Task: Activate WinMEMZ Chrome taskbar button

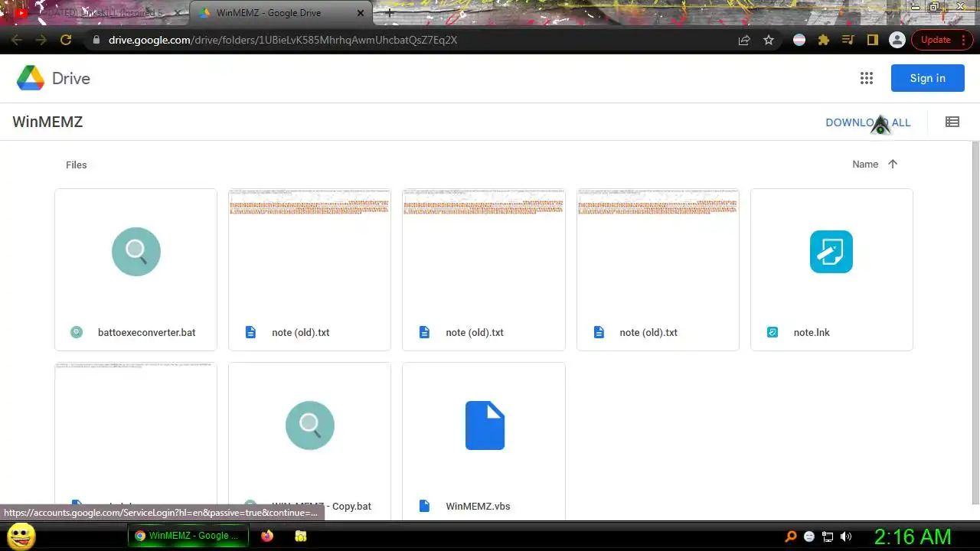Action: tap(188, 536)
